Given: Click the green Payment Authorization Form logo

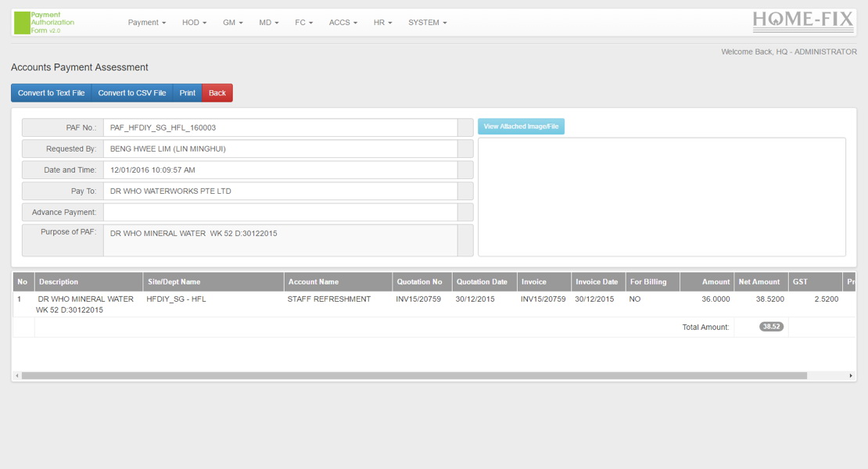Looking at the screenshot, I should pyautogui.click(x=43, y=22).
